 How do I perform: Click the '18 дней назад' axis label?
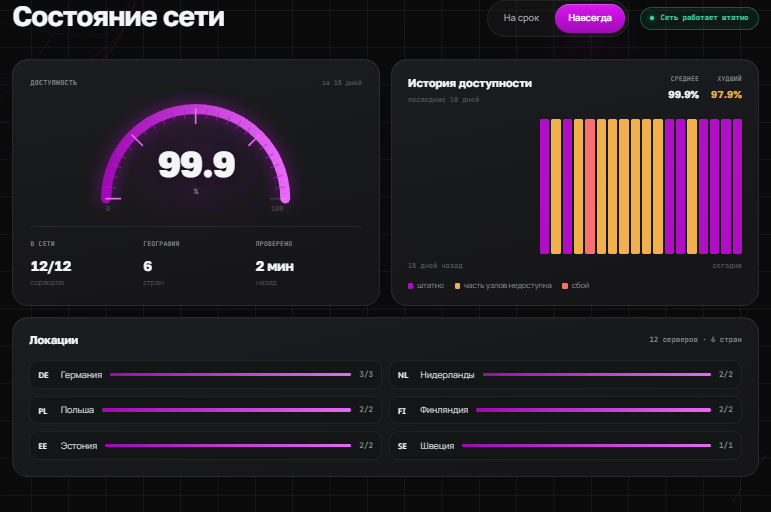click(x=435, y=266)
